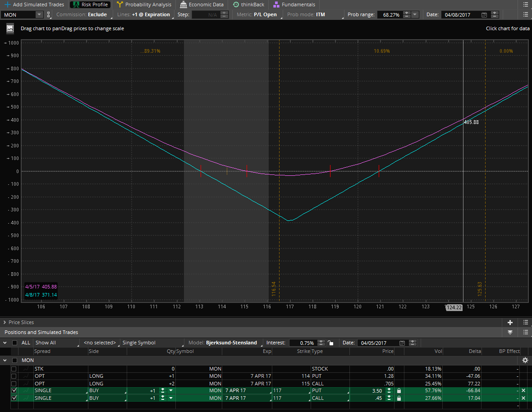This screenshot has width=532, height=412.
Task: Expand the Price Slices section
Action: [5, 322]
